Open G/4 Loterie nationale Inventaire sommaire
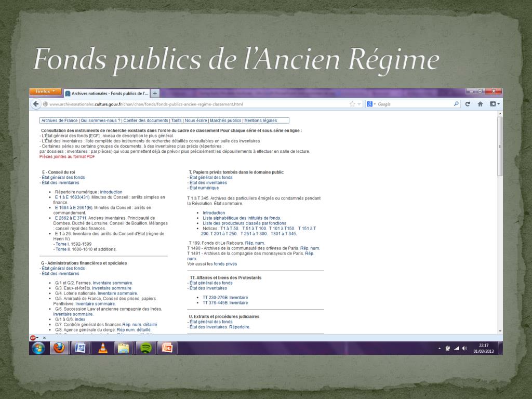Image resolution: width=532 pixels, height=399 pixels. coord(117,294)
